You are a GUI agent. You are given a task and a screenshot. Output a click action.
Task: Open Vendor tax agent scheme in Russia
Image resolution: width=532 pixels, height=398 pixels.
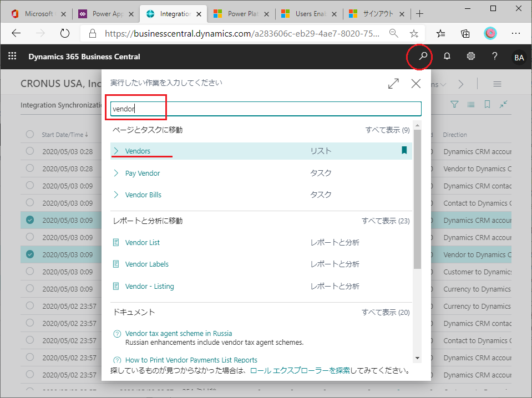tap(179, 333)
